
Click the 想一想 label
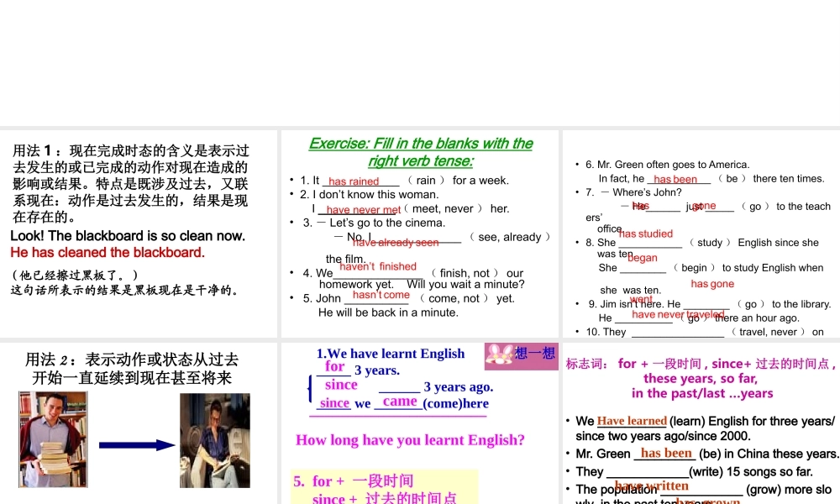(534, 353)
